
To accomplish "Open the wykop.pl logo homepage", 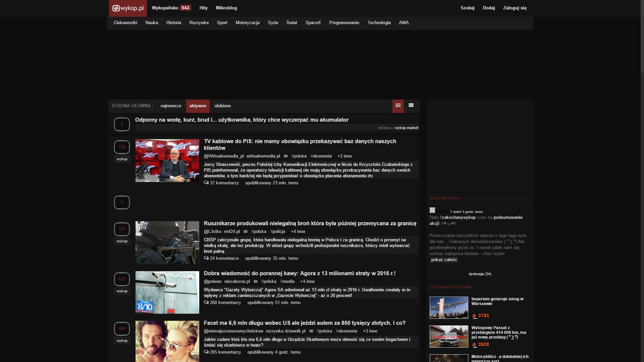I will (128, 8).
